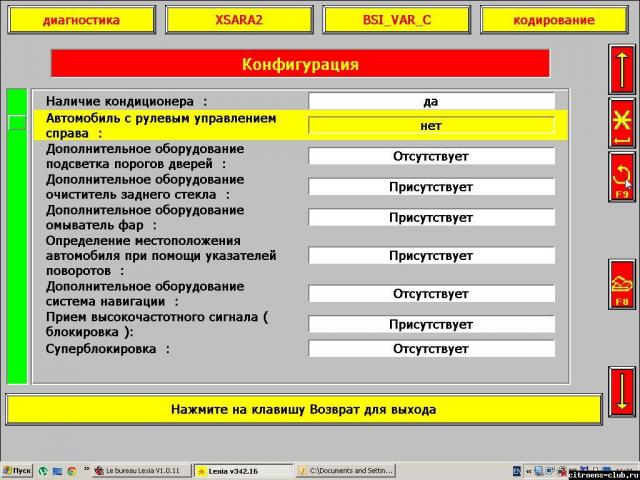Click the диагностика header button
This screenshot has width=640, height=480.
82,20
